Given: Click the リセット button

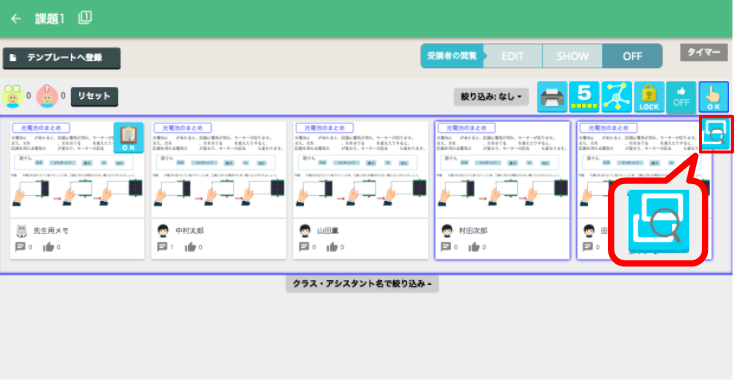Looking at the screenshot, I should click(x=94, y=96).
